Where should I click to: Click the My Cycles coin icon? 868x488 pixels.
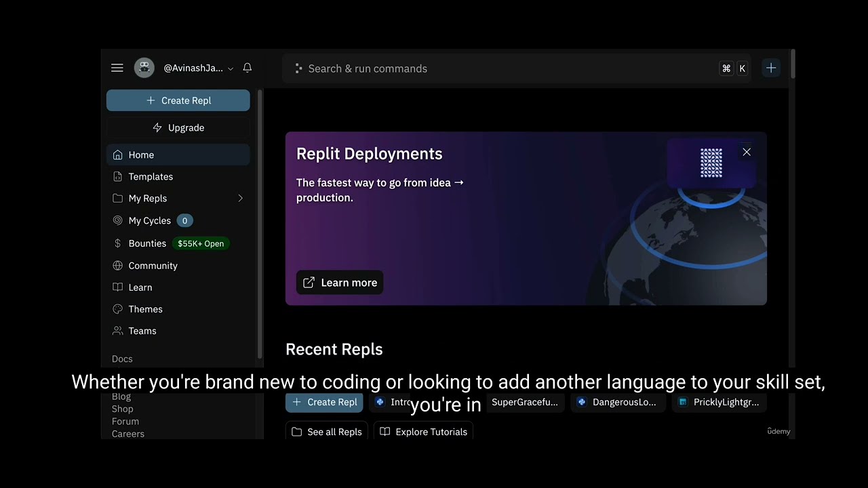pyautogui.click(x=118, y=220)
